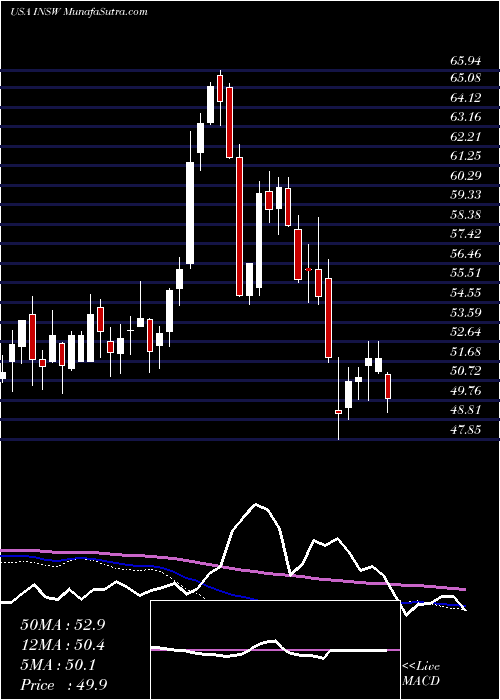Click the 56.46 price axis label
The width and height of the screenshot is (500, 700).
click(x=465, y=254)
